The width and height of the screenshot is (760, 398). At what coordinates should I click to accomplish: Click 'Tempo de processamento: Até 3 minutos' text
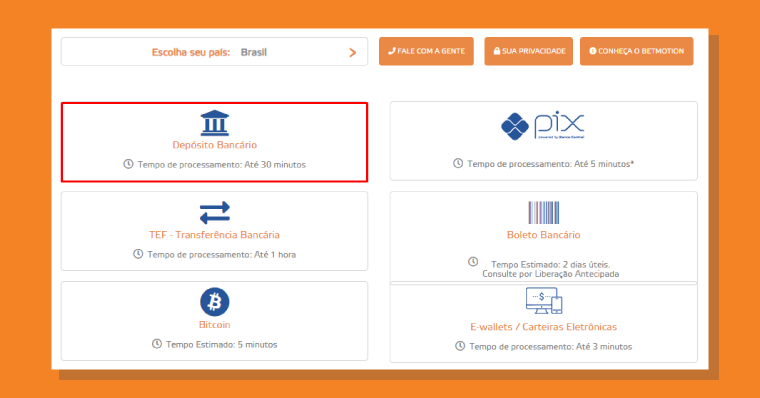coord(551,347)
